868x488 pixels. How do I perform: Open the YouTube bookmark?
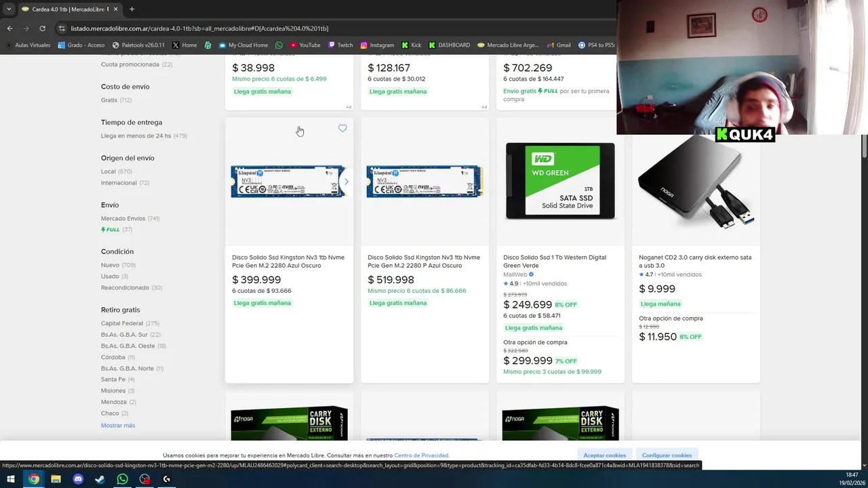click(x=305, y=45)
